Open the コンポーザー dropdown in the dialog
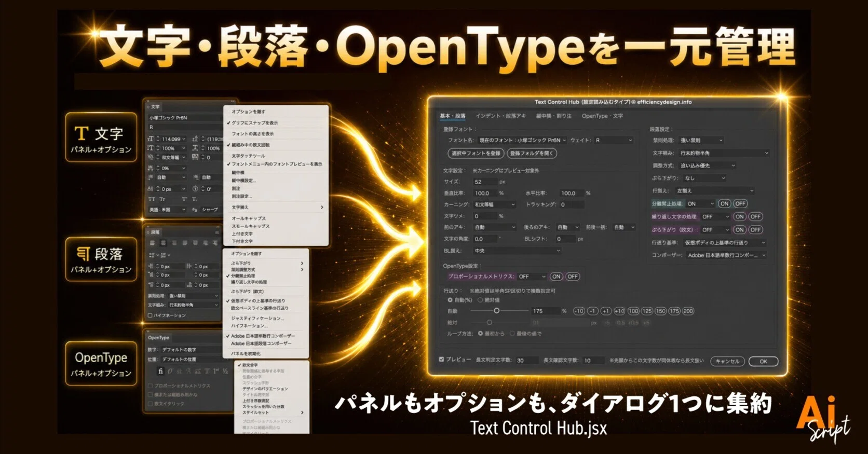868x454 pixels. coord(726,255)
